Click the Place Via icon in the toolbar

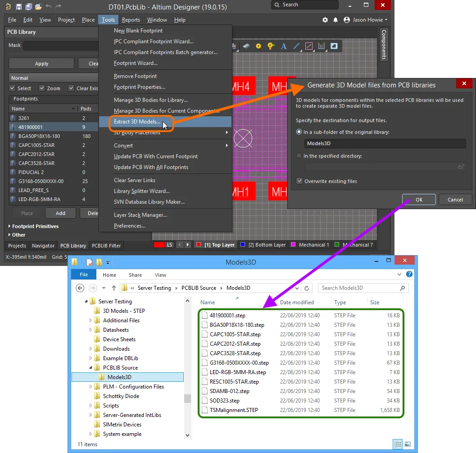[271, 46]
